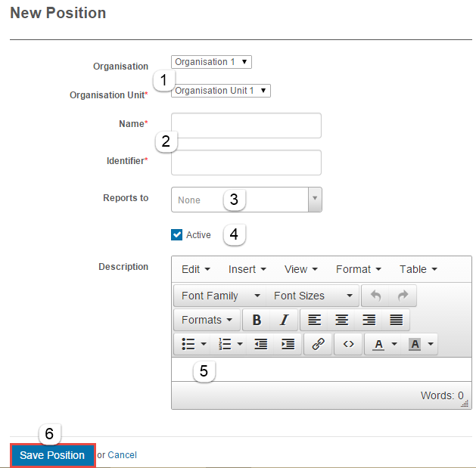
Task: Increase indent in description
Action: point(288,344)
